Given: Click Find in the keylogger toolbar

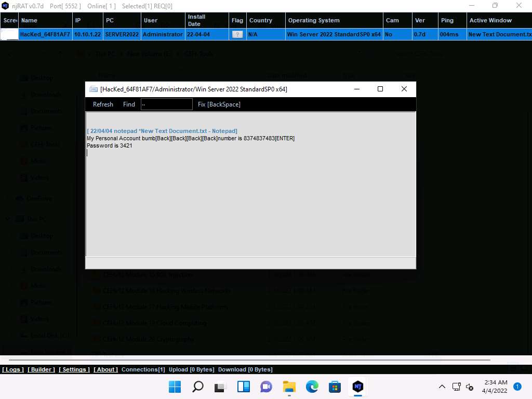Looking at the screenshot, I should pyautogui.click(x=129, y=104).
